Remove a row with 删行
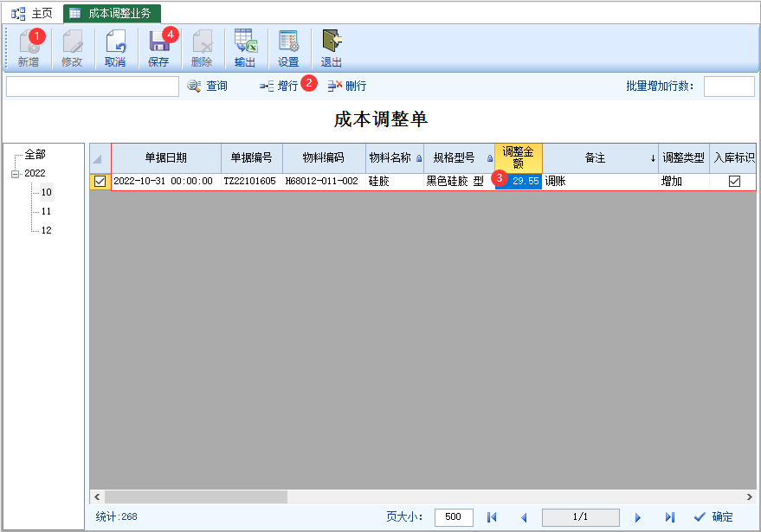761x532 pixels. coord(347,86)
